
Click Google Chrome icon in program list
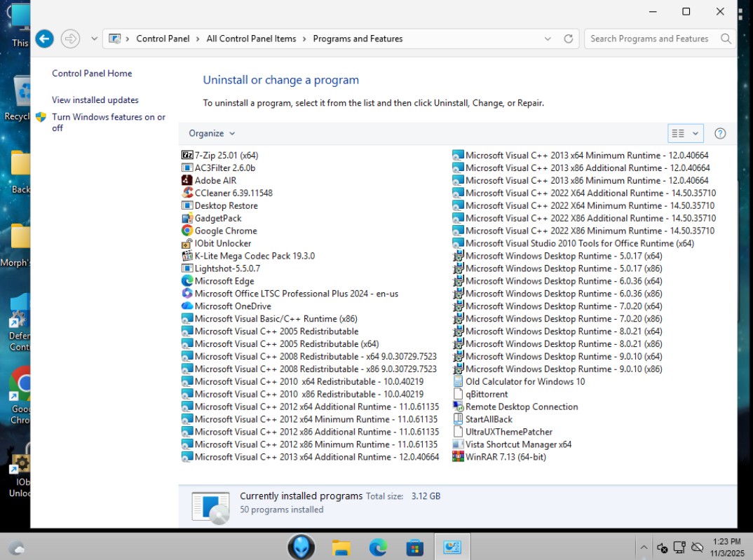tap(186, 231)
